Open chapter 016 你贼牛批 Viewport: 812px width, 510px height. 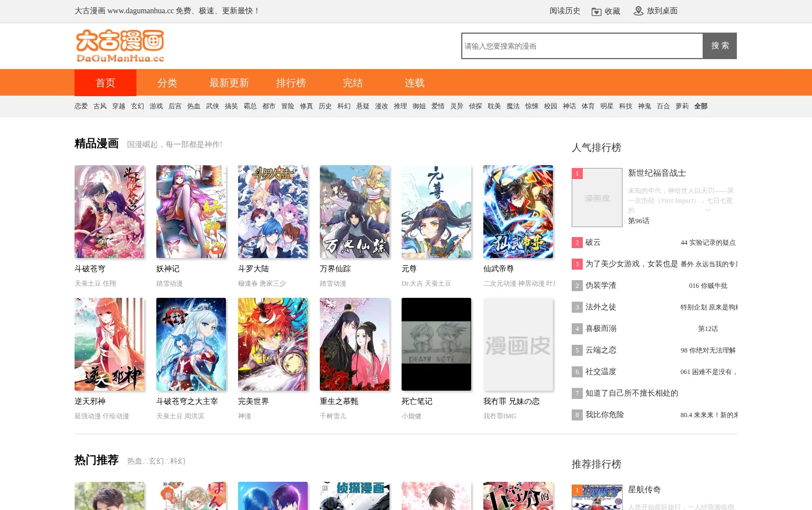[x=708, y=286]
